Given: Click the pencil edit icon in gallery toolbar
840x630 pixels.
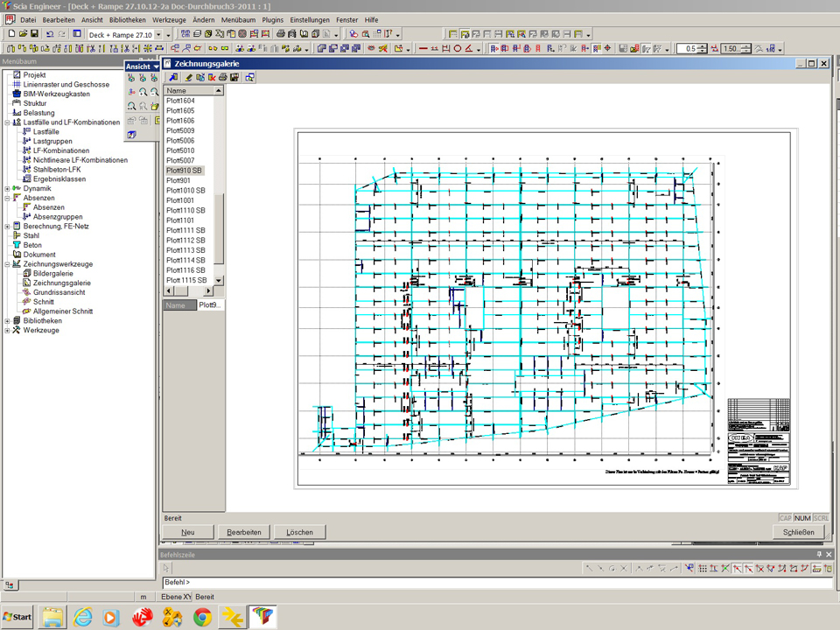Looking at the screenshot, I should pos(187,77).
